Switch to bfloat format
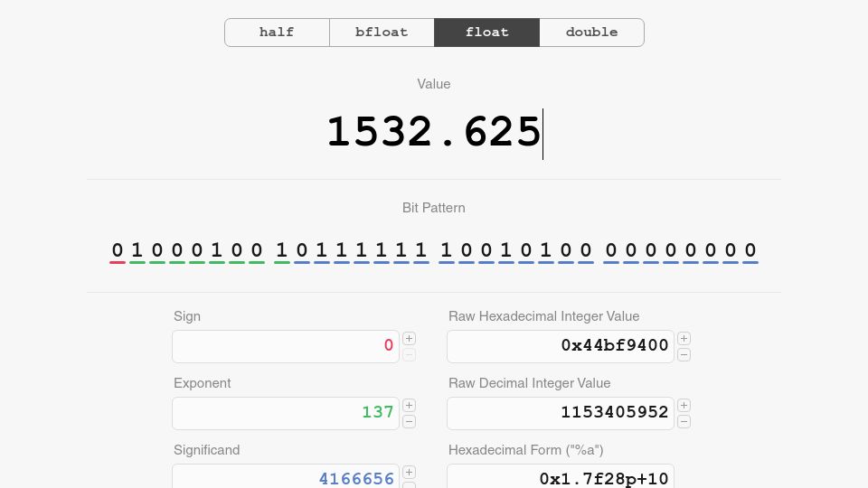Image resolution: width=868 pixels, height=488 pixels. point(382,33)
